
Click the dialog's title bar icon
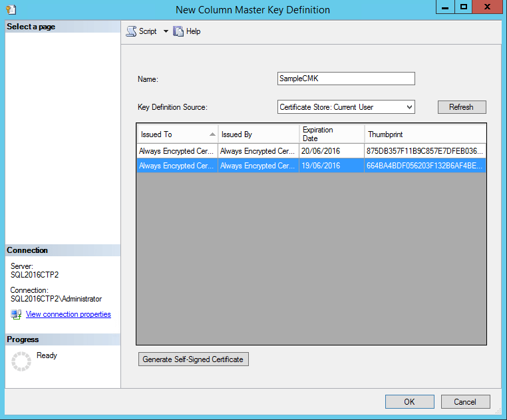click(10, 9)
